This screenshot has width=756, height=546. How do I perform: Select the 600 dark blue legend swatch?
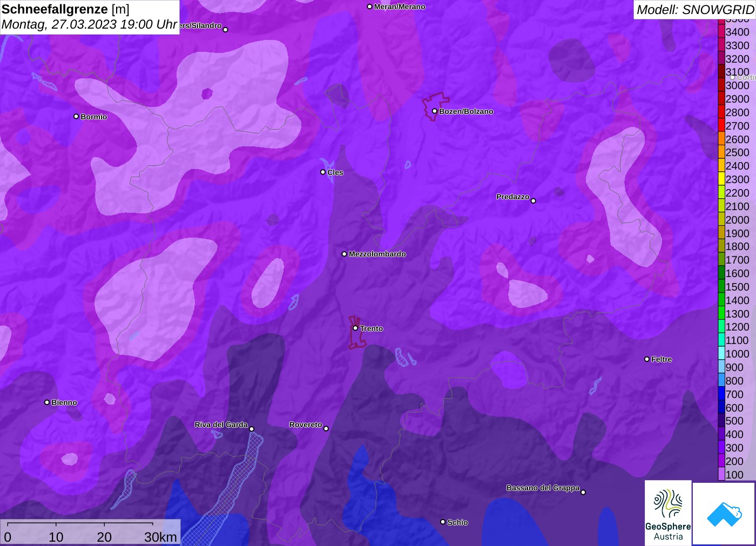pos(721,408)
